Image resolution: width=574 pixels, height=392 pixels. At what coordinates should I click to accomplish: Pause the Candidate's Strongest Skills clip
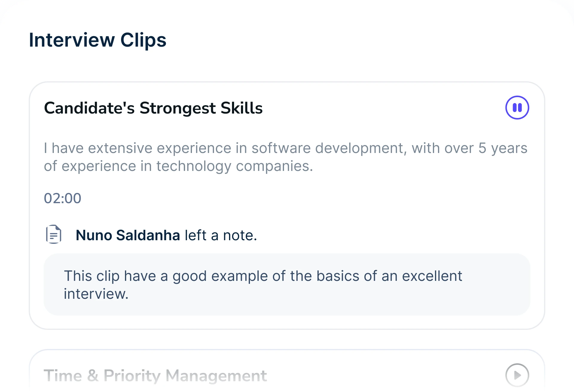click(517, 108)
